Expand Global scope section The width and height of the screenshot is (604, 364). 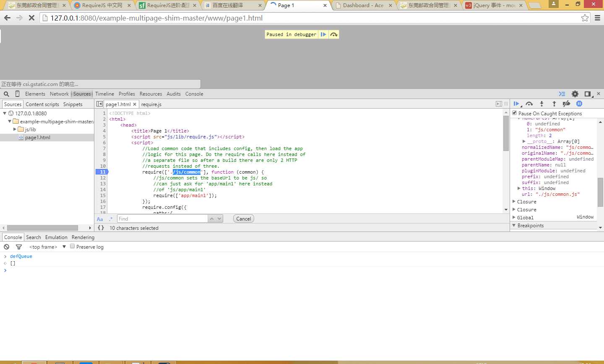tap(514, 218)
